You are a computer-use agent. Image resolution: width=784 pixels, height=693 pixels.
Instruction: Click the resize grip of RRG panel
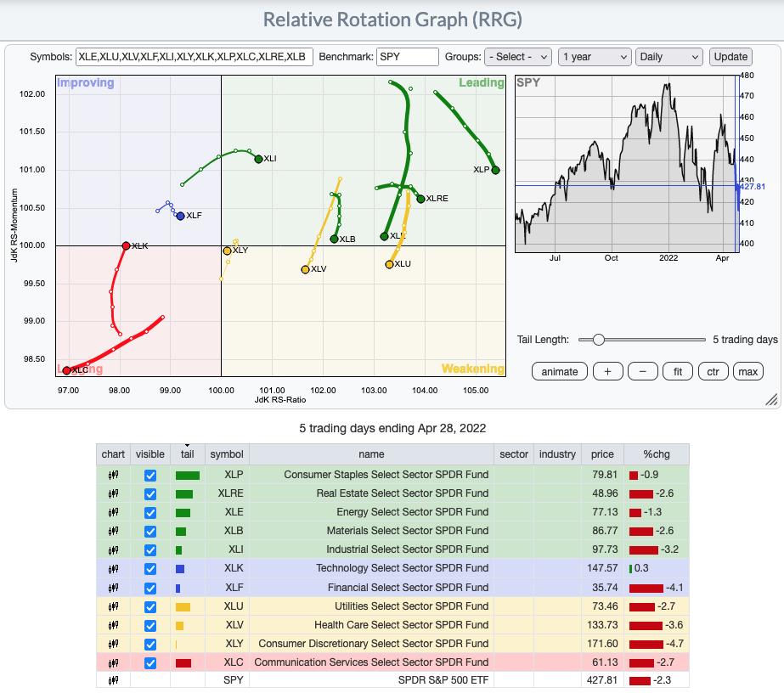coord(771,399)
